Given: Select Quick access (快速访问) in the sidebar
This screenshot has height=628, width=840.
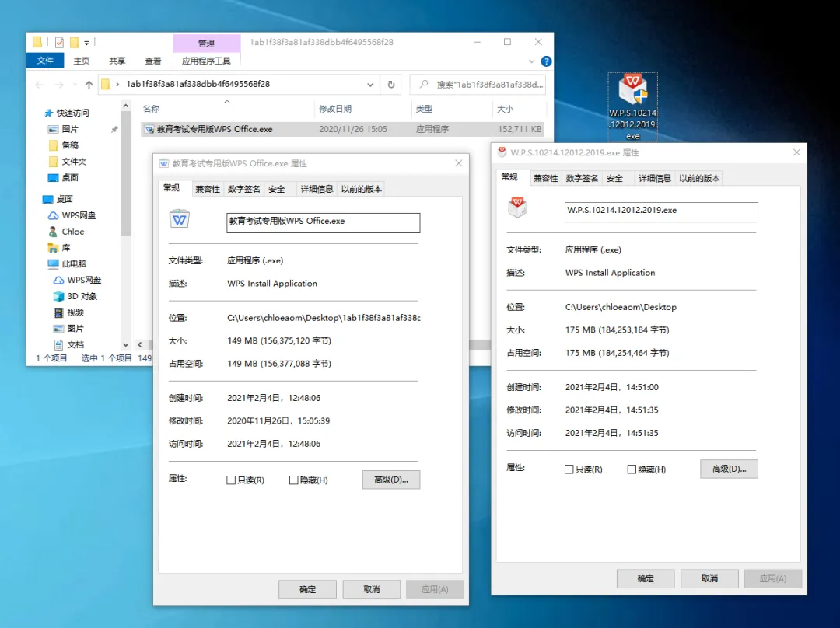Looking at the screenshot, I should 67,113.
